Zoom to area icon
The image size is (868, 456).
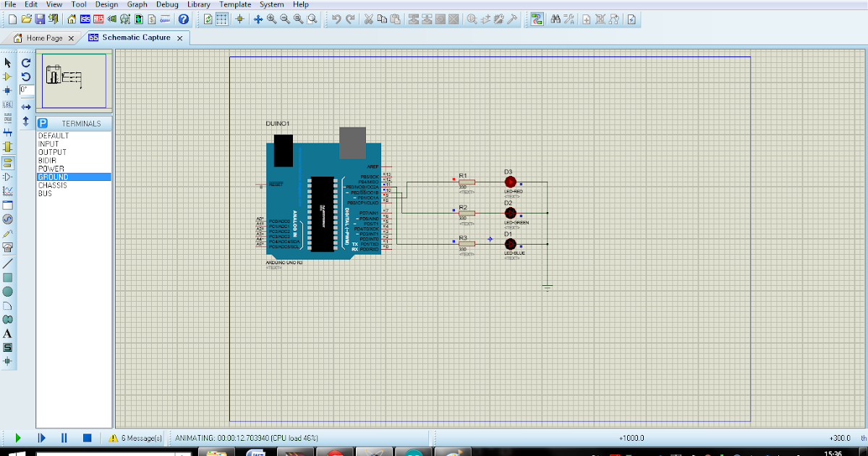coord(312,20)
